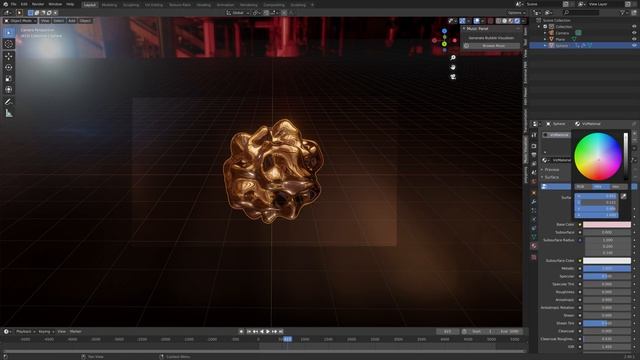Toggle viewport overlays button
This screenshot has height=360, width=640.
pyautogui.click(x=477, y=21)
